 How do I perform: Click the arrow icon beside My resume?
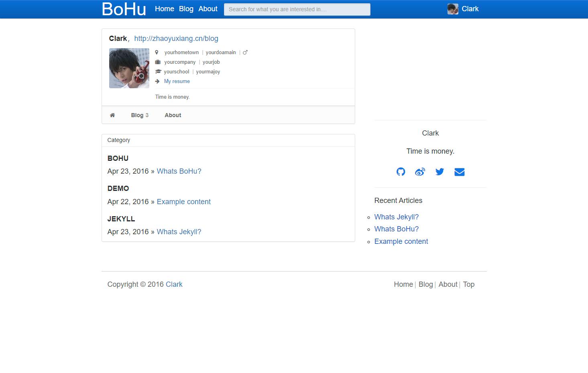click(x=157, y=81)
